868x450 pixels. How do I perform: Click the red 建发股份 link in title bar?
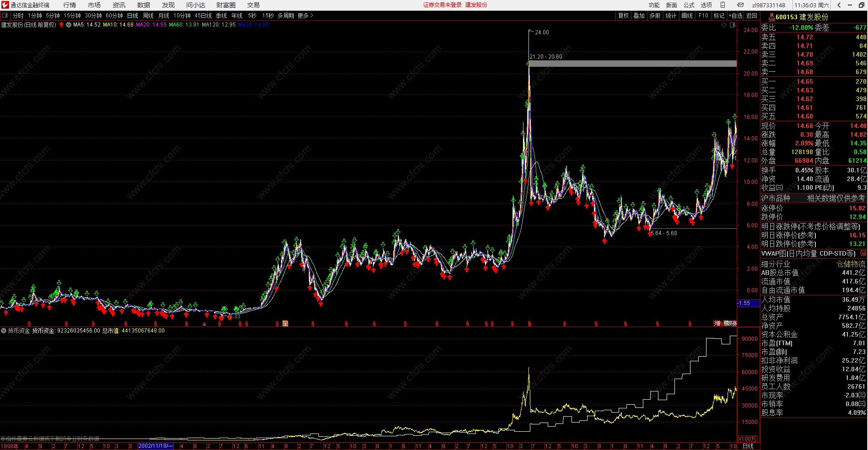pyautogui.click(x=476, y=5)
